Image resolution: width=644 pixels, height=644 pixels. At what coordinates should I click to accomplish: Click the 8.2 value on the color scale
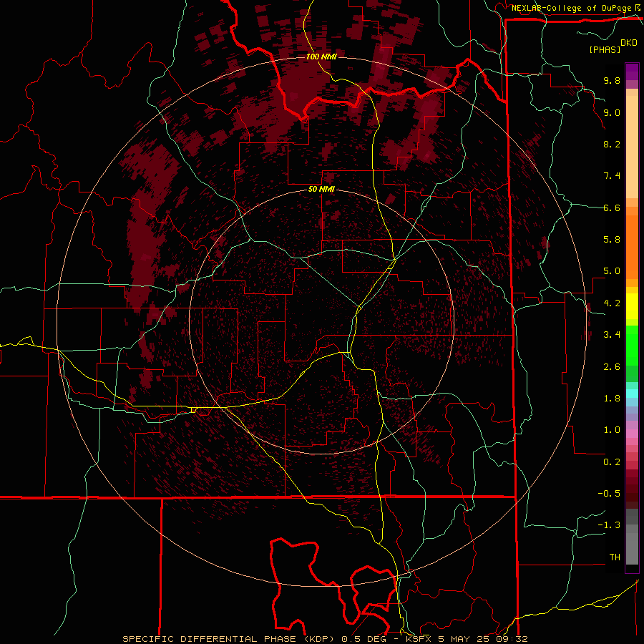(612, 144)
